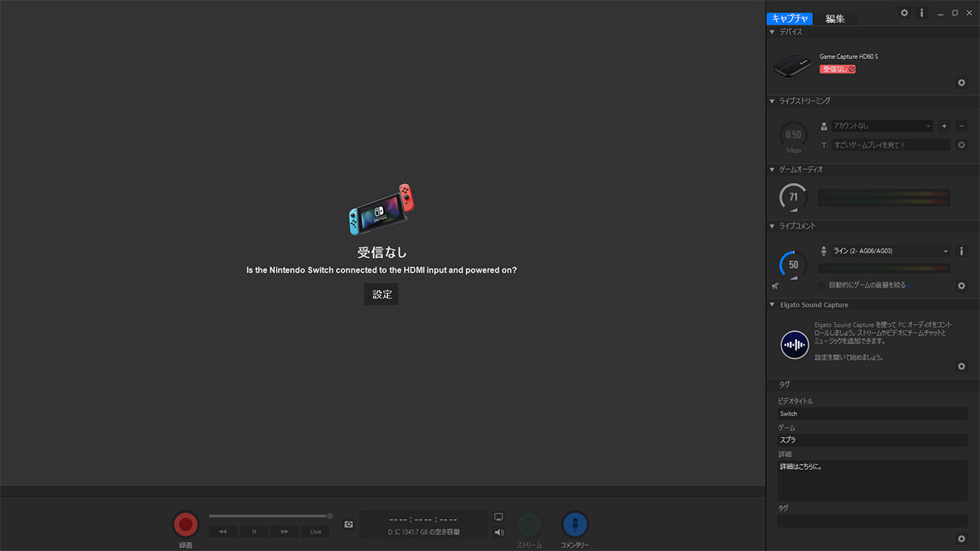Click the playback timeline slider handle
Image resolution: width=980 pixels, height=551 pixels.
click(x=330, y=516)
